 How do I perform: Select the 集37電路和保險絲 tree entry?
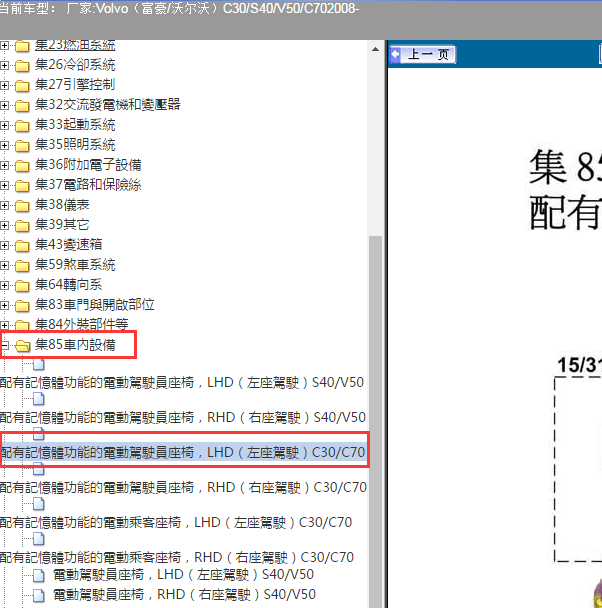pyautogui.click(x=88, y=185)
